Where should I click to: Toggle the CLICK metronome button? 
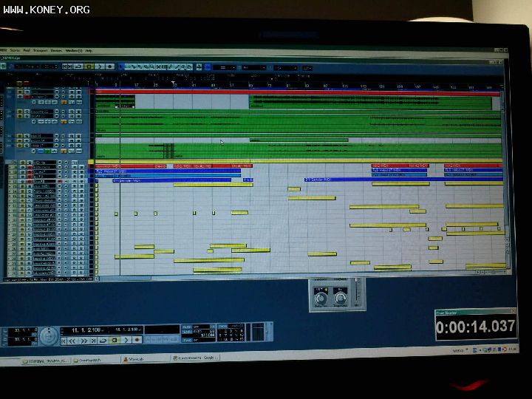point(187,327)
